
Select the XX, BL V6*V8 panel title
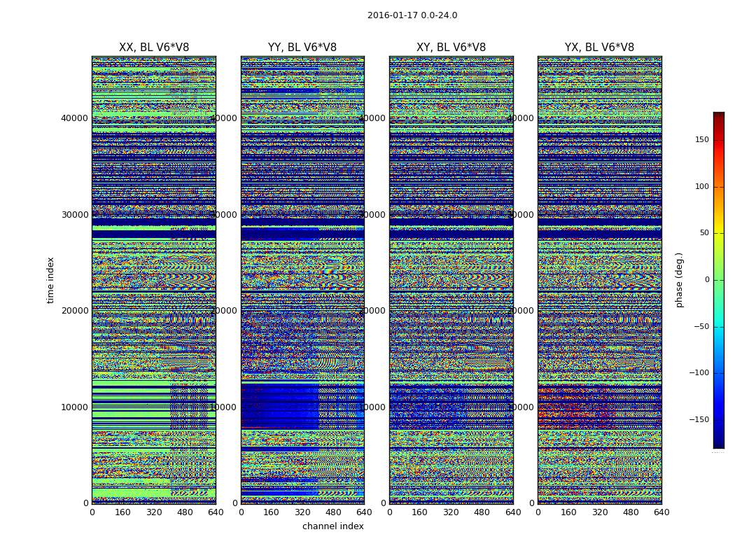coord(154,48)
